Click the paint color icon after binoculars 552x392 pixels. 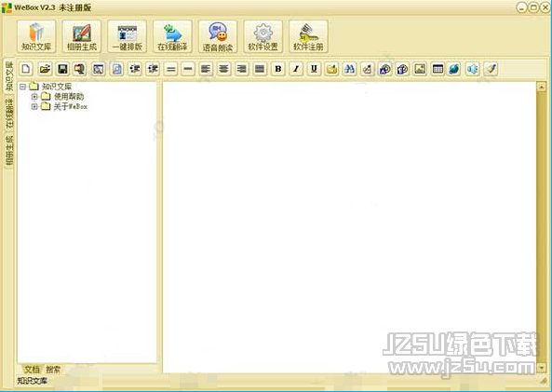coord(367,69)
